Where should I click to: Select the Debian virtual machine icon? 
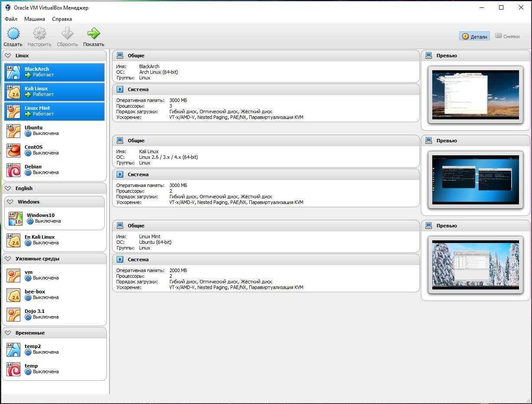(13, 170)
